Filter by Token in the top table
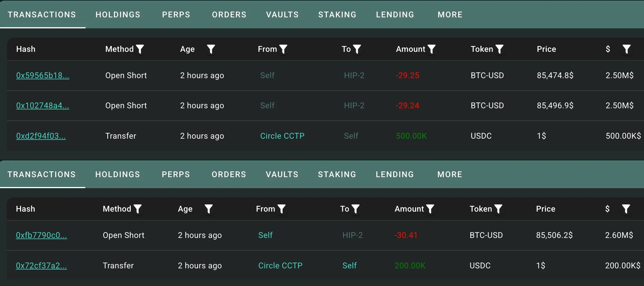This screenshot has width=644, height=286. tap(499, 49)
